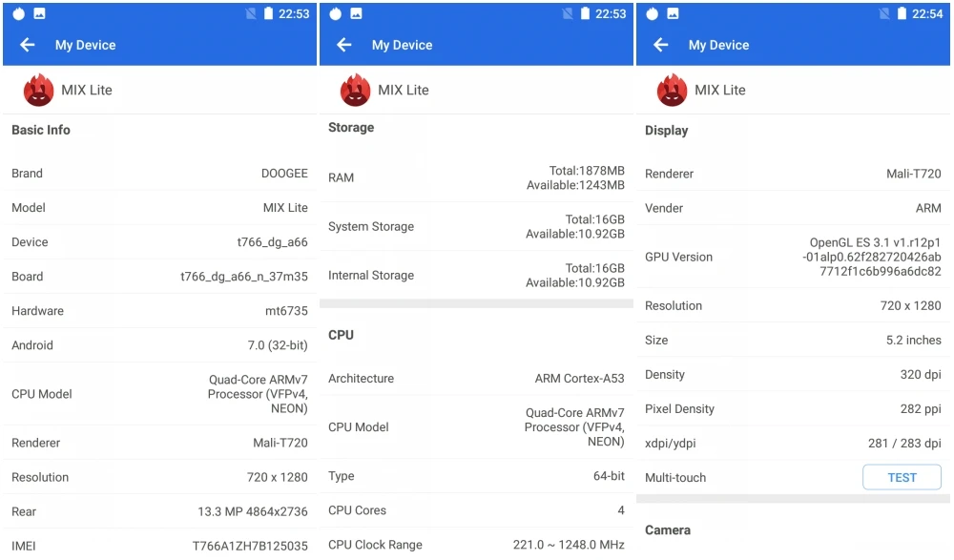Viewport: 954px width, 560px height.
Task: Tap the Basic Info section header
Action: [41, 130]
